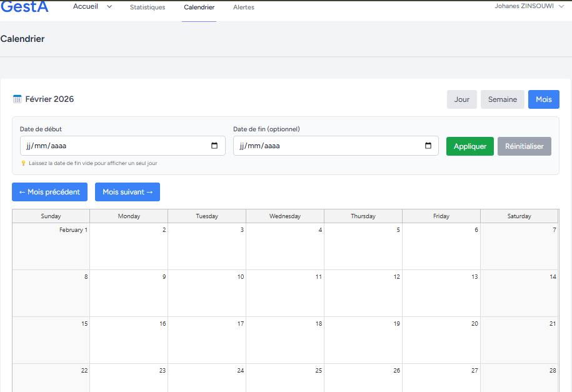The width and height of the screenshot is (572, 392).
Task: Click the calendar icon beside Février 2026
Action: click(18, 99)
